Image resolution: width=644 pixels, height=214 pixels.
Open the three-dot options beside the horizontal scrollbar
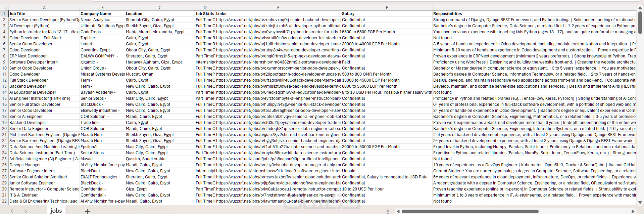pos(388,211)
